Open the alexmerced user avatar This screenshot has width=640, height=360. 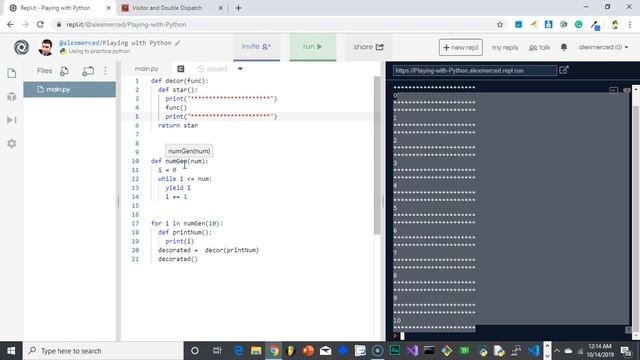click(46, 47)
